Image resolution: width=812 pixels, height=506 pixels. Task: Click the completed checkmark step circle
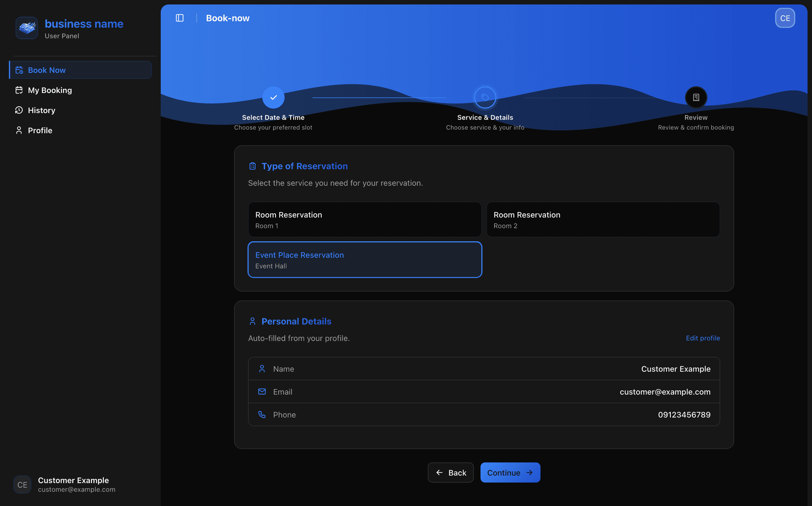click(273, 97)
